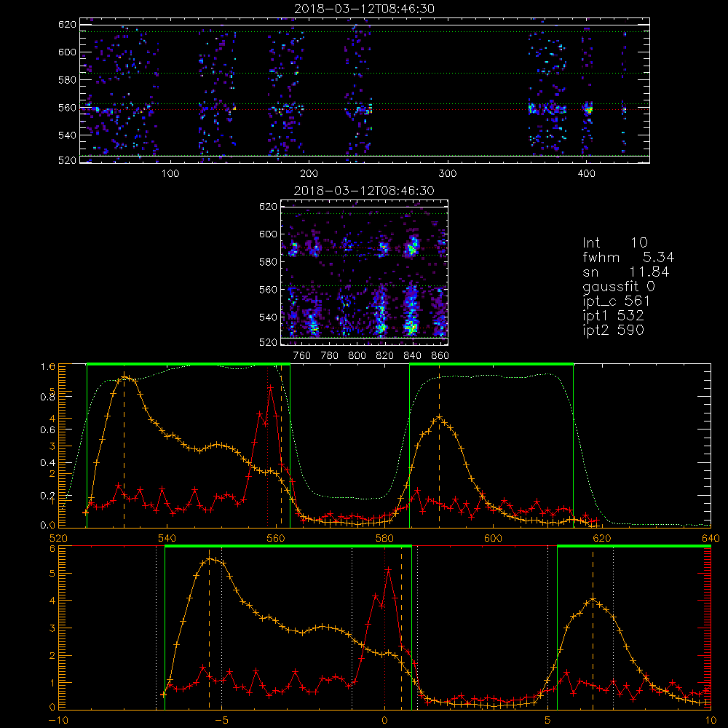
Task: Click left thick green bar atop bottom plot
Action: point(288,547)
